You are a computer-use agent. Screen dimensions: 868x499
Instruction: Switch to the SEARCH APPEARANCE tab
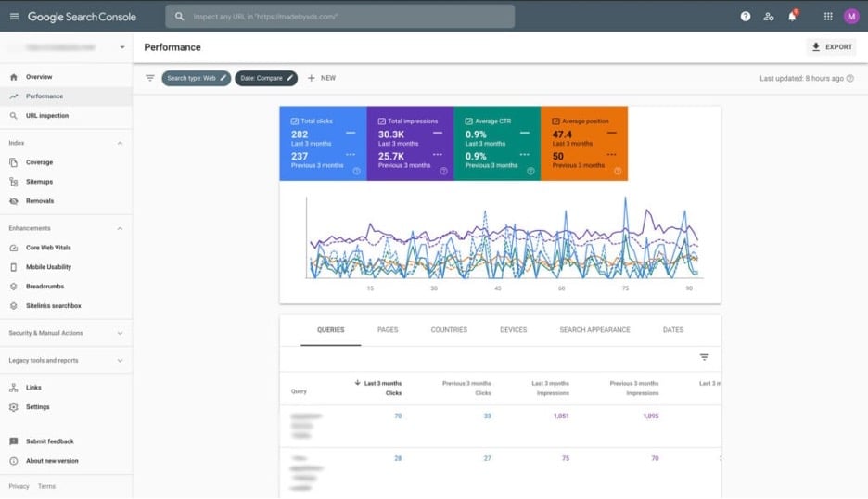[x=594, y=330]
